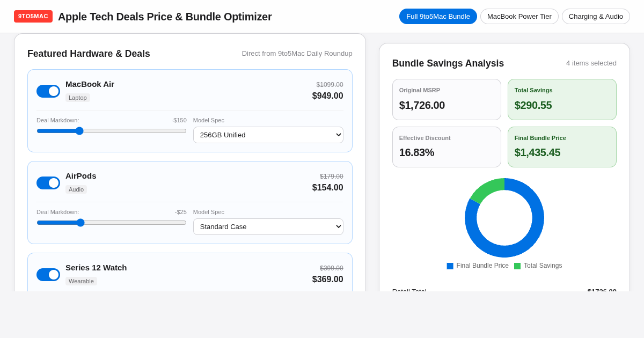Image resolution: width=644 pixels, height=338 pixels.
Task: Click the Apple Tech Deals page title
Action: coord(165,17)
